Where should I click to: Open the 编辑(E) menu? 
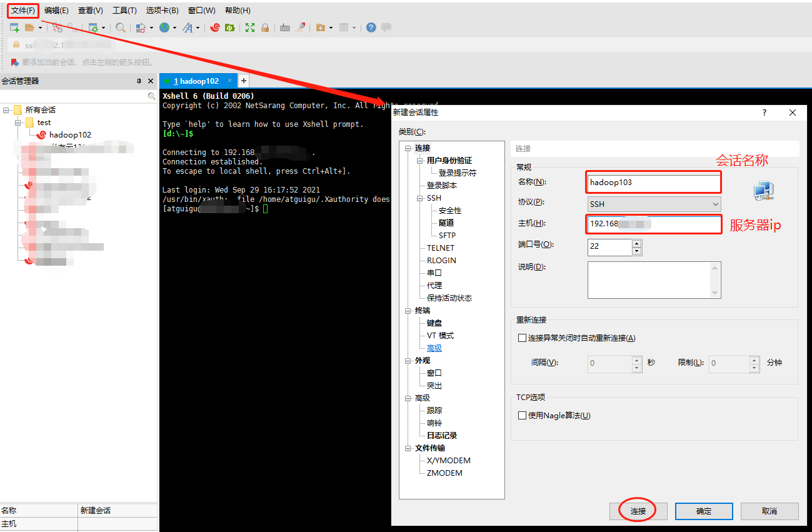pyautogui.click(x=56, y=11)
